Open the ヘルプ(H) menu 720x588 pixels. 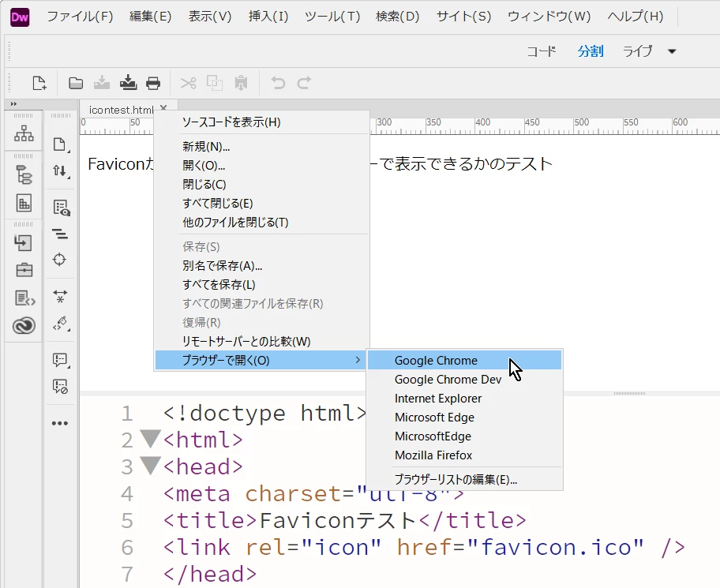point(635,17)
